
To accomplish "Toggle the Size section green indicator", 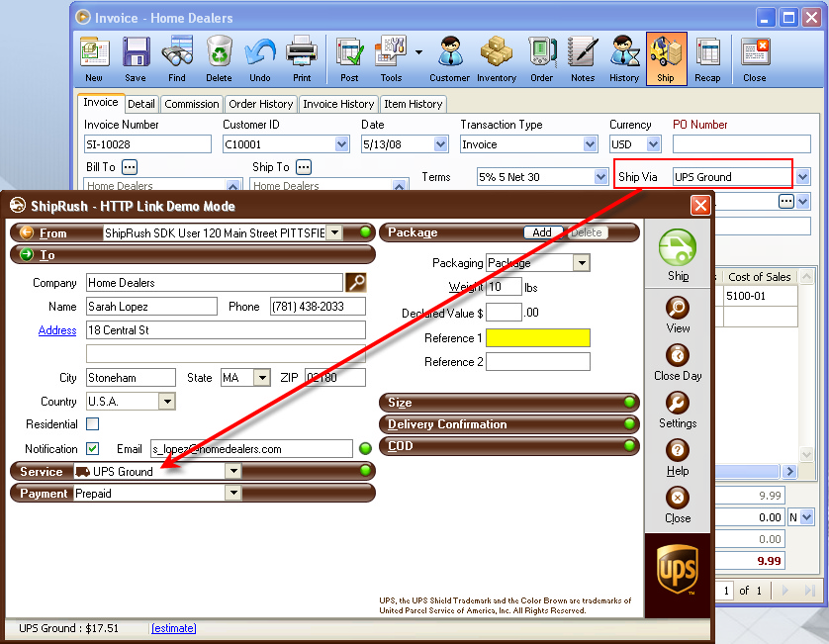I will click(629, 403).
